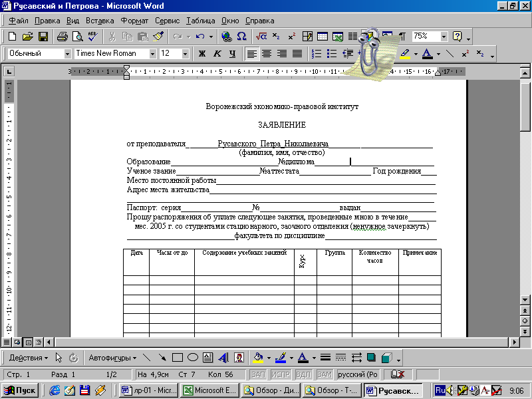Align text to the left
This screenshot has height=399, width=532.
click(x=251, y=54)
